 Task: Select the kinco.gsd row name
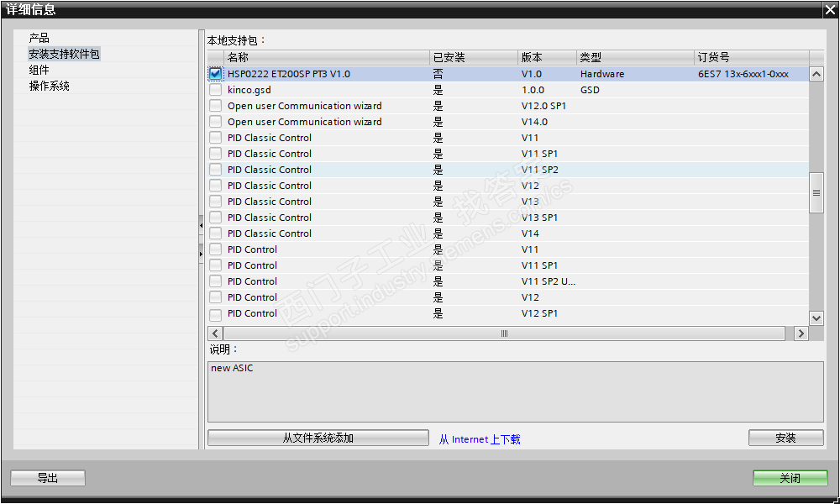click(249, 90)
